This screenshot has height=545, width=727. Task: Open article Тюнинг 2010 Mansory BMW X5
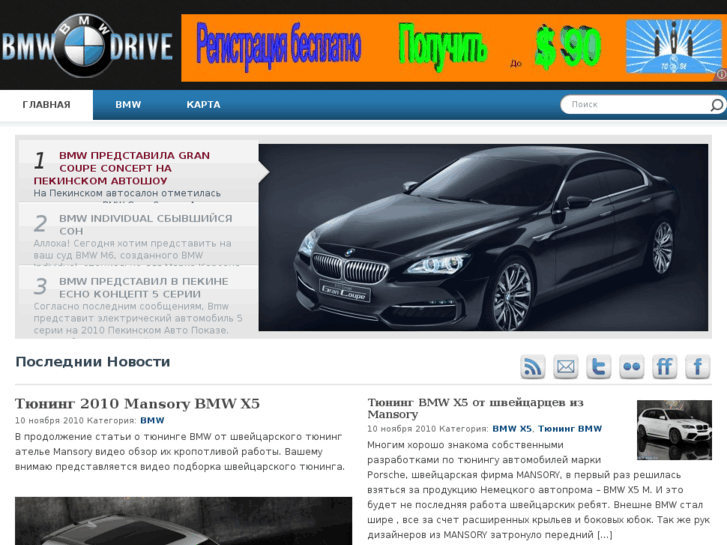[137, 404]
